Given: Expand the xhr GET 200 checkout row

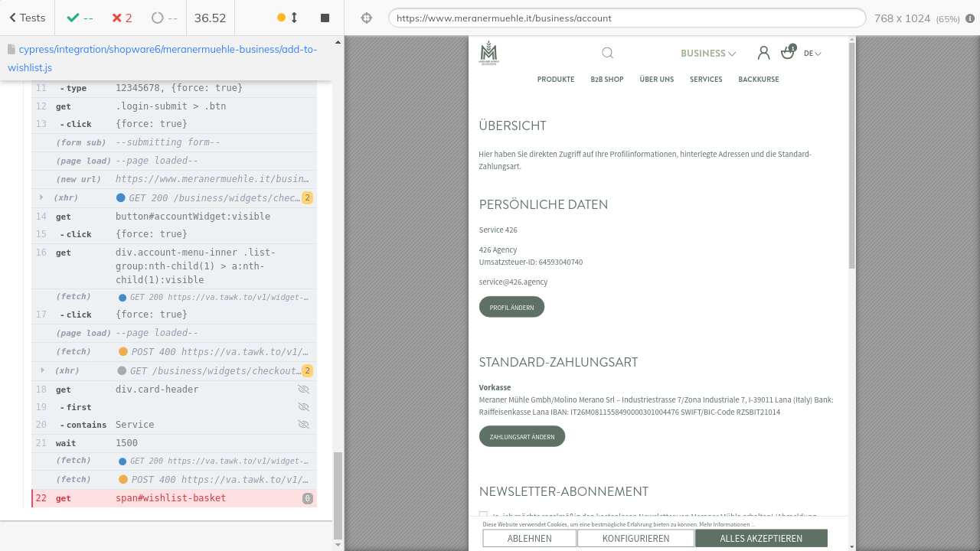Looking at the screenshot, I should click(41, 197).
